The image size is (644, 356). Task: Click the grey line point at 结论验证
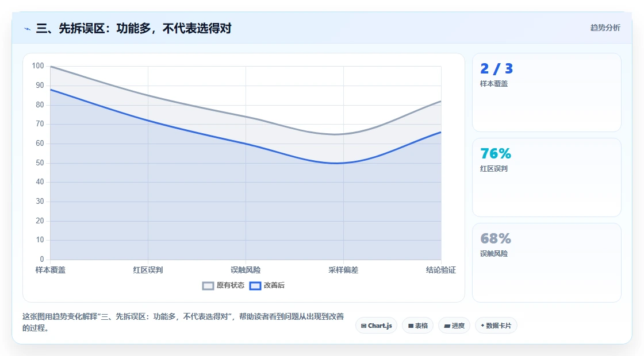(440, 101)
